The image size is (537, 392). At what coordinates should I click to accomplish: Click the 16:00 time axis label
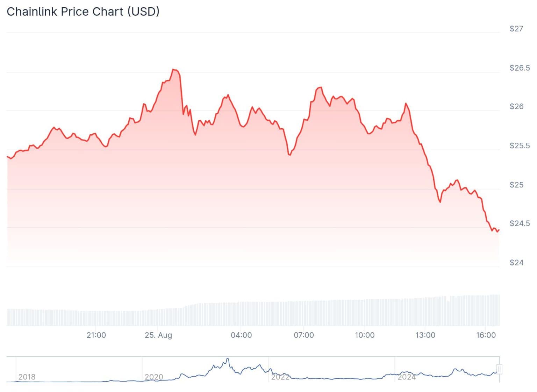pyautogui.click(x=486, y=335)
